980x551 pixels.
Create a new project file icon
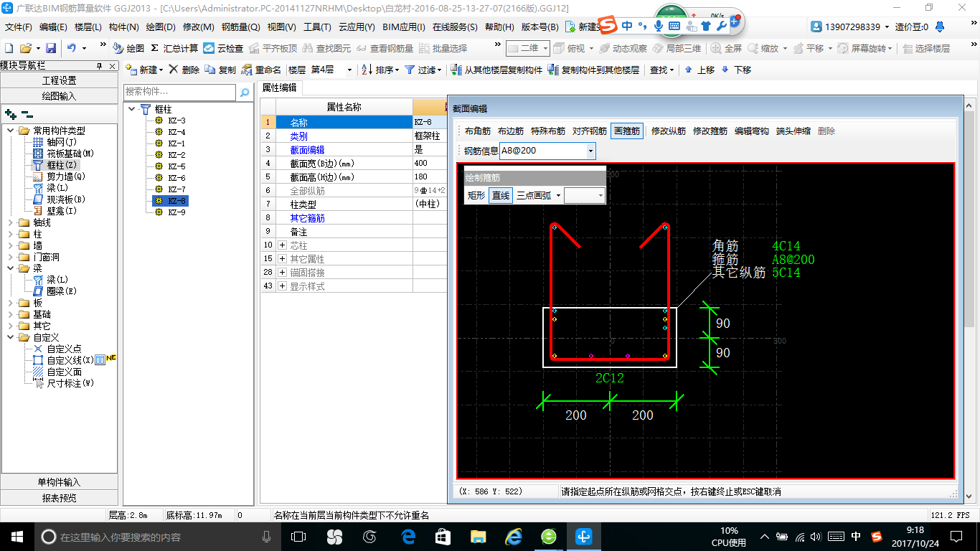tap(9, 48)
